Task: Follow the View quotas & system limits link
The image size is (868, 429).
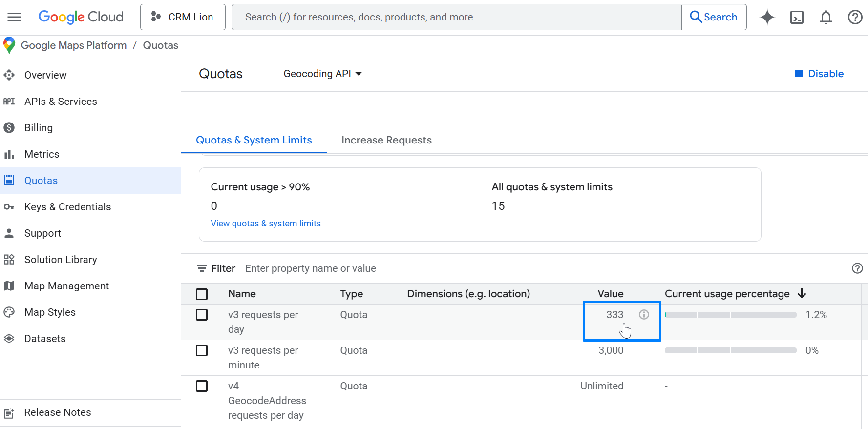Action: pos(266,224)
